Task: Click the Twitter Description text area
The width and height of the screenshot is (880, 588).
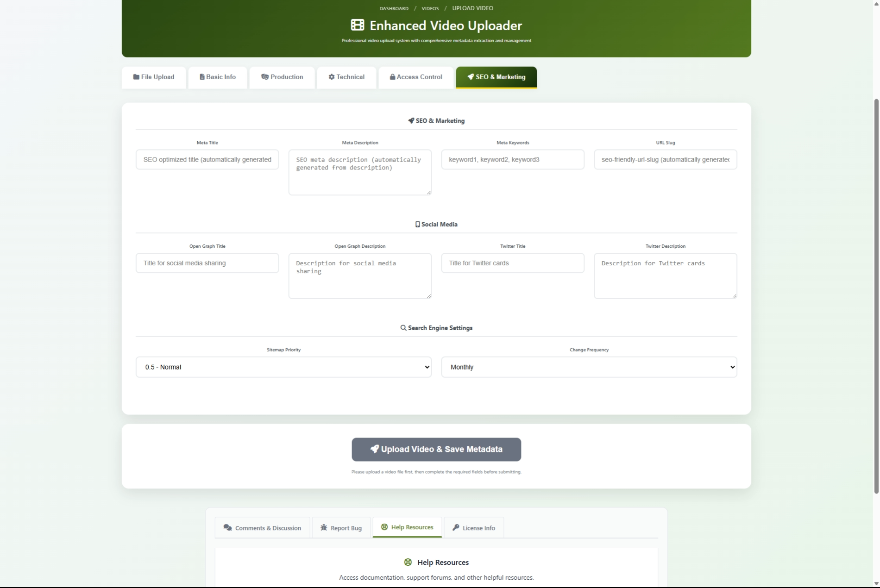Action: 665,276
